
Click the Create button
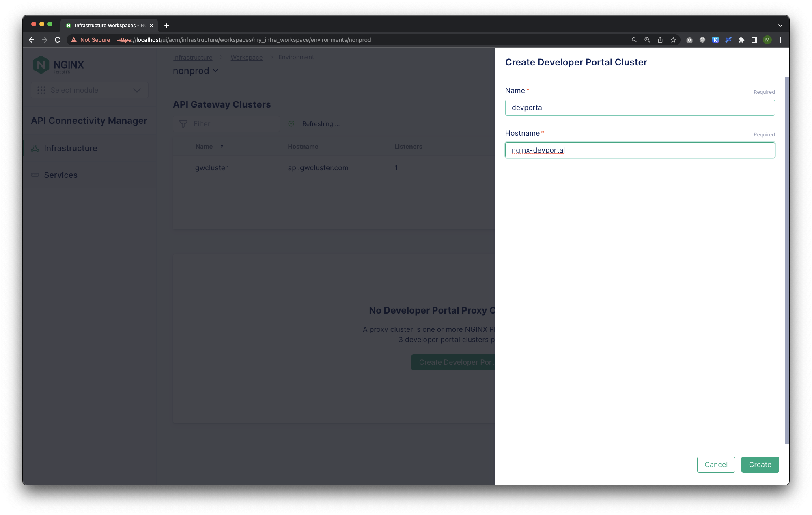click(760, 465)
